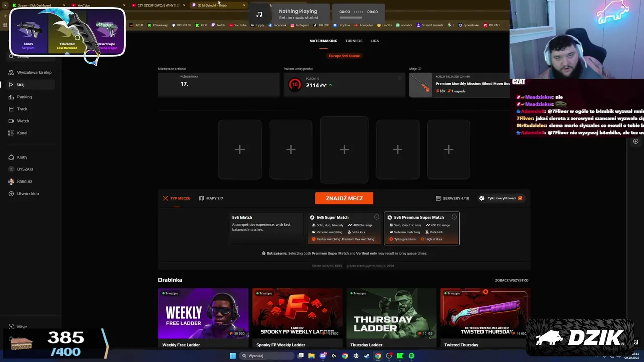Image resolution: width=644 pixels, height=362 pixels.
Task: Toggle Tylko zweryfikowani checkbox
Action: tap(520, 198)
